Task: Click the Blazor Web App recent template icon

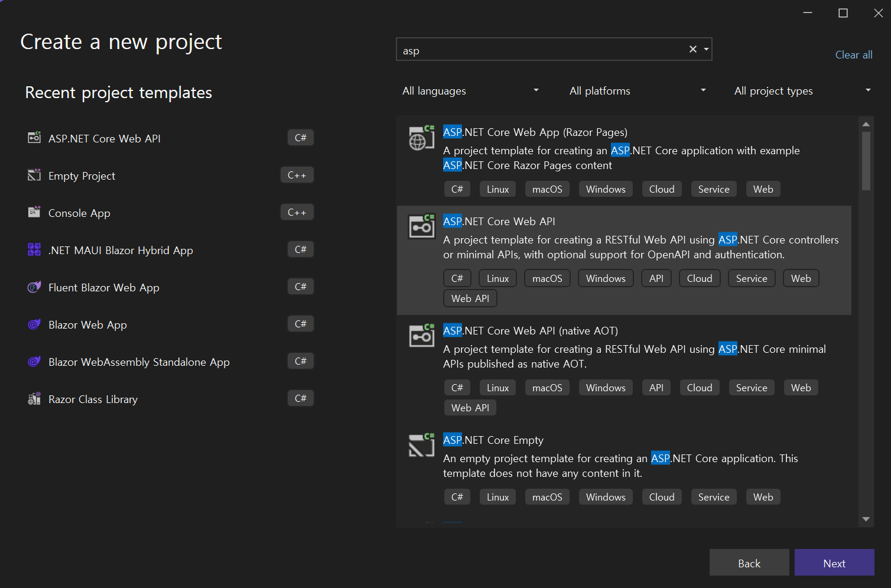Action: point(34,324)
